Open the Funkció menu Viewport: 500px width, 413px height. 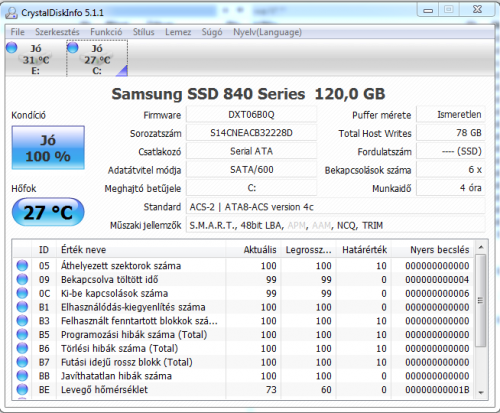[106, 32]
